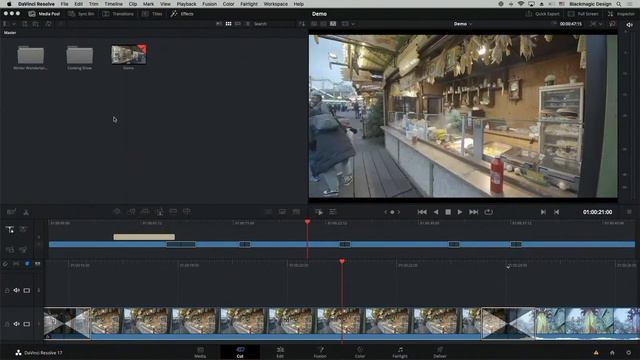Open the Winter Wonderland bin folder
Image resolution: width=640 pixels, height=360 pixels.
click(x=31, y=58)
